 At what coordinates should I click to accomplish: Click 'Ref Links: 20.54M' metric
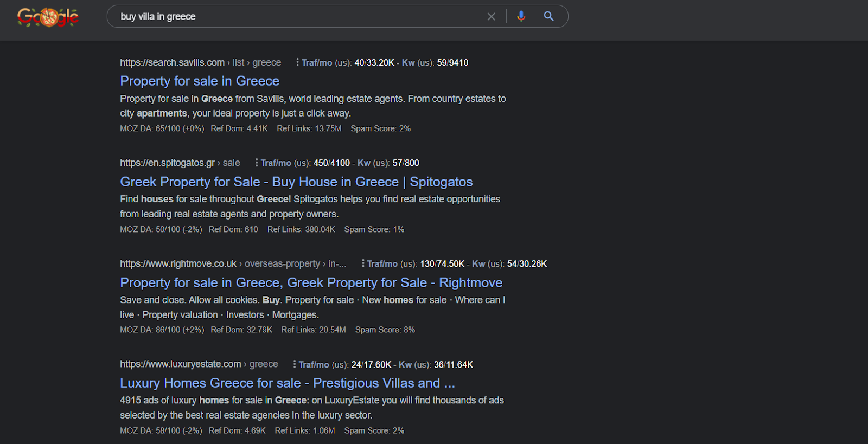pos(314,330)
